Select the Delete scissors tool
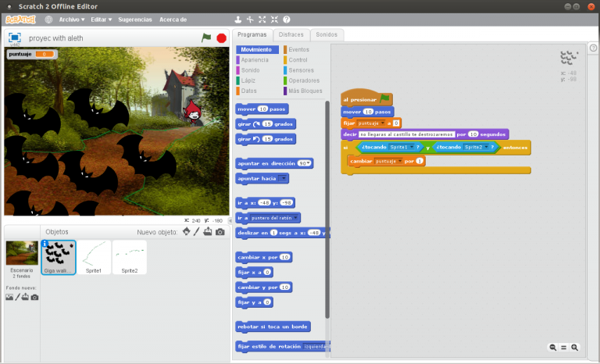 pos(250,20)
